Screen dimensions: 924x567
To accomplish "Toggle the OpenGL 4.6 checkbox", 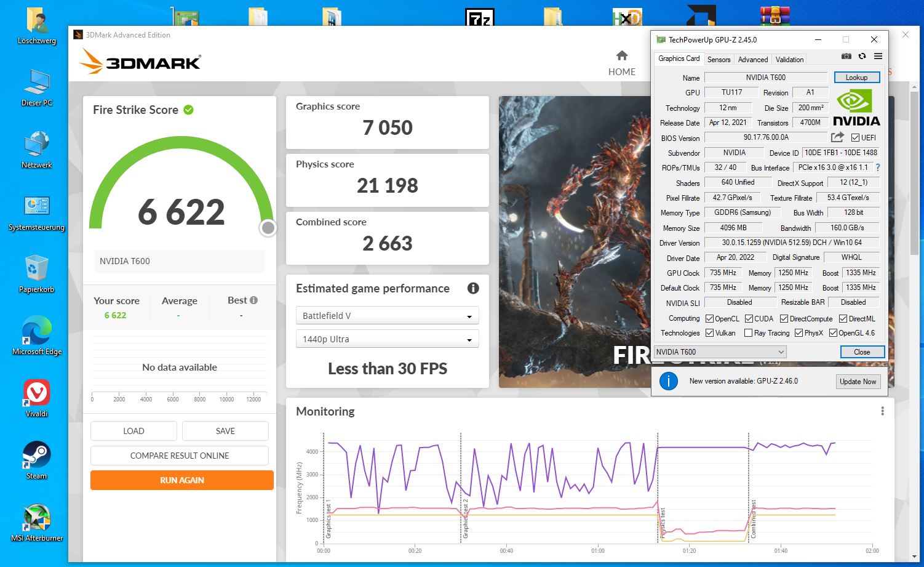I will pos(833,333).
